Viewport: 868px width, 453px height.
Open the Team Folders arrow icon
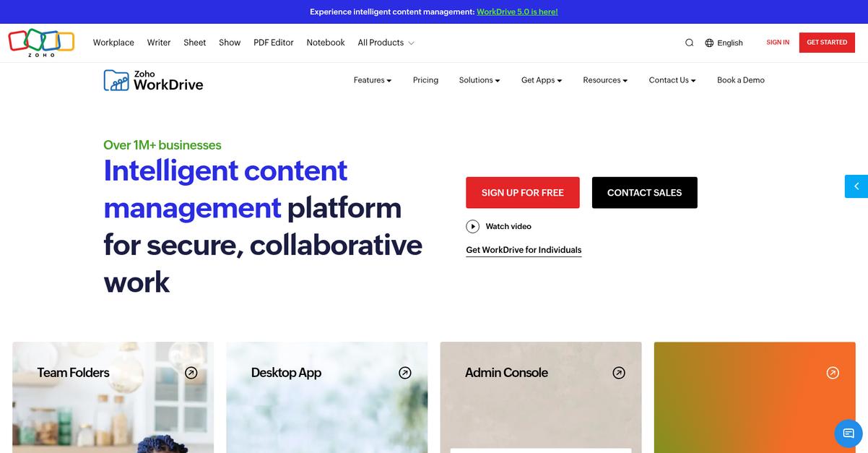[x=191, y=373]
